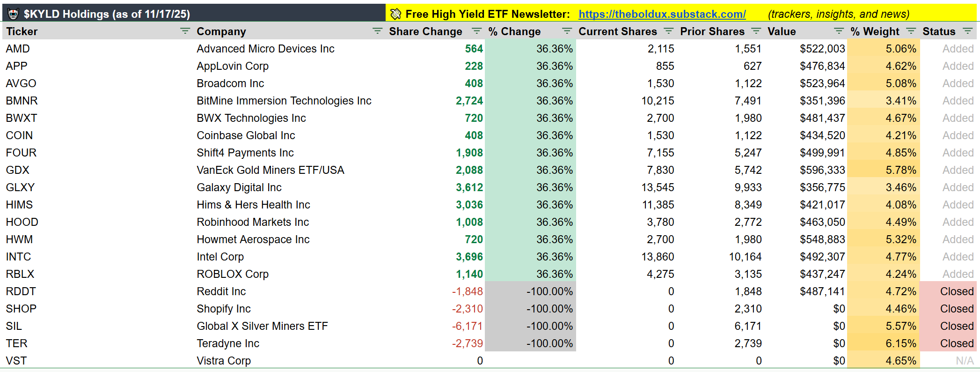This screenshot has width=980, height=372.
Task: Select the AMD ticker cell
Action: coord(98,49)
